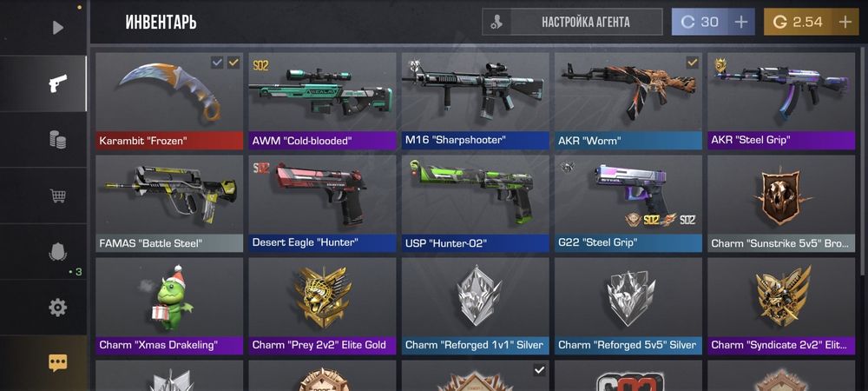Click the agent figure icon near Настройка агента
Screen dimensions: 868x391
(496, 22)
